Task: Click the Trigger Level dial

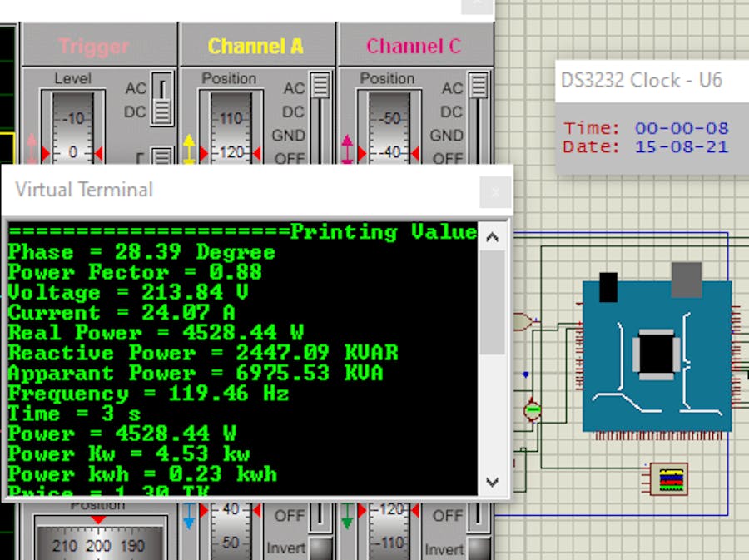Action: click(72, 129)
